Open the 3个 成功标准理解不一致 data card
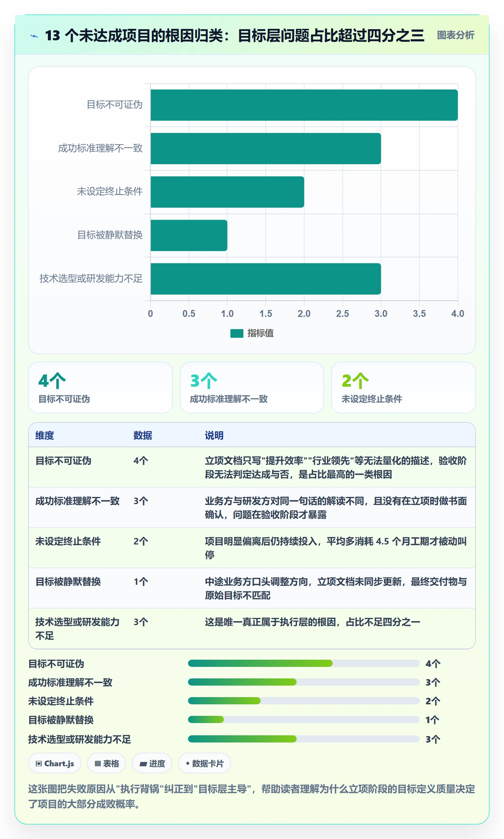Screen dimensions: 504x839 click(x=252, y=387)
